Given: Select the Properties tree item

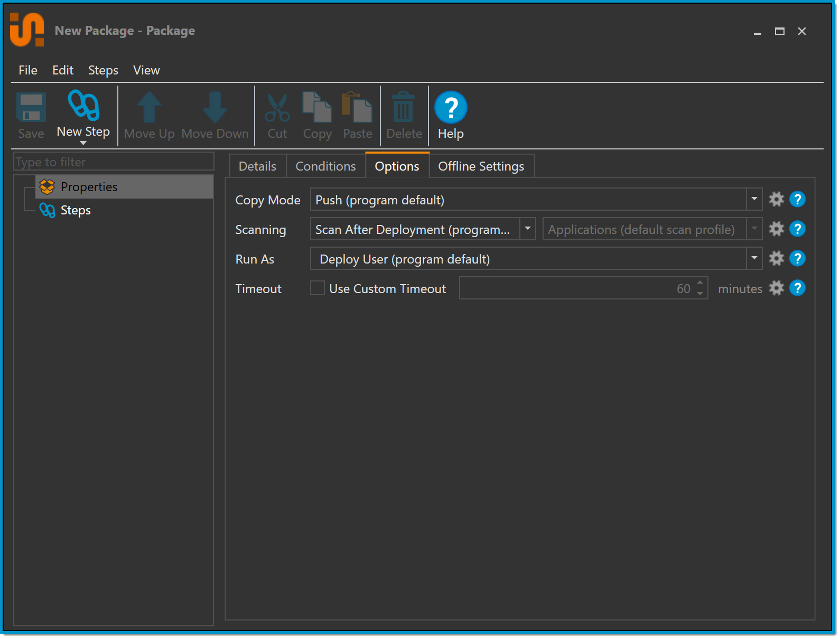Looking at the screenshot, I should point(89,187).
